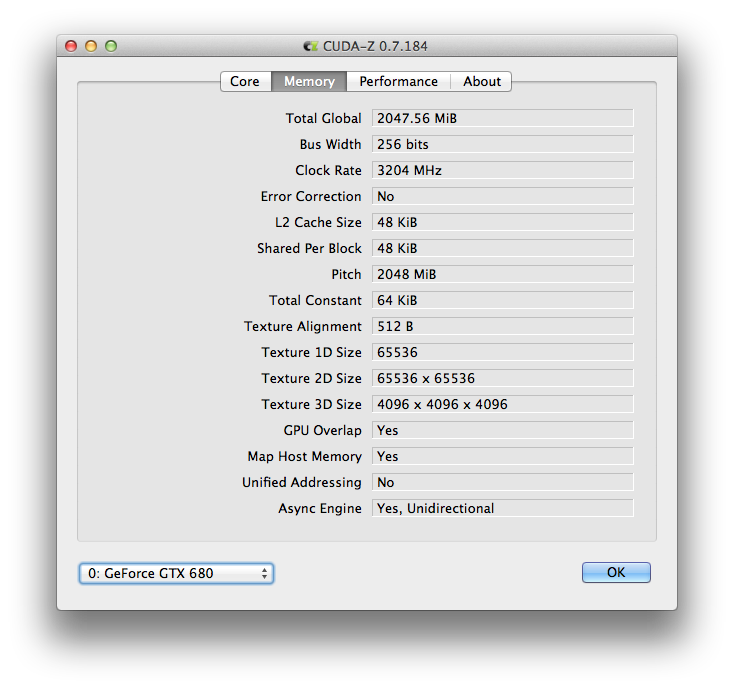
Task: Click the Texture 1D Size value 65536
Action: (x=503, y=352)
